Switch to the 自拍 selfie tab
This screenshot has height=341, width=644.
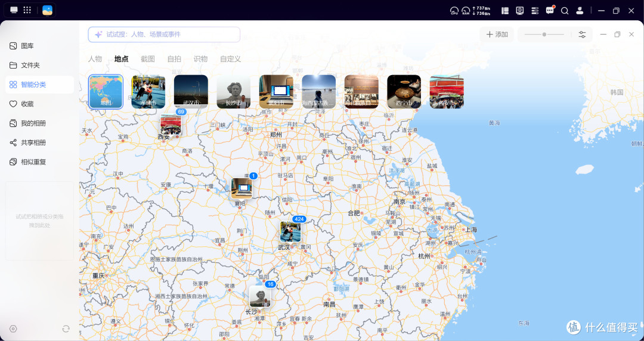(174, 59)
